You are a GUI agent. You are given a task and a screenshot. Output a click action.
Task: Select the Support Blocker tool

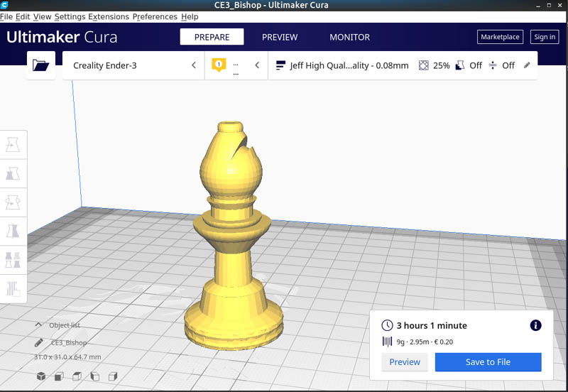click(x=13, y=288)
